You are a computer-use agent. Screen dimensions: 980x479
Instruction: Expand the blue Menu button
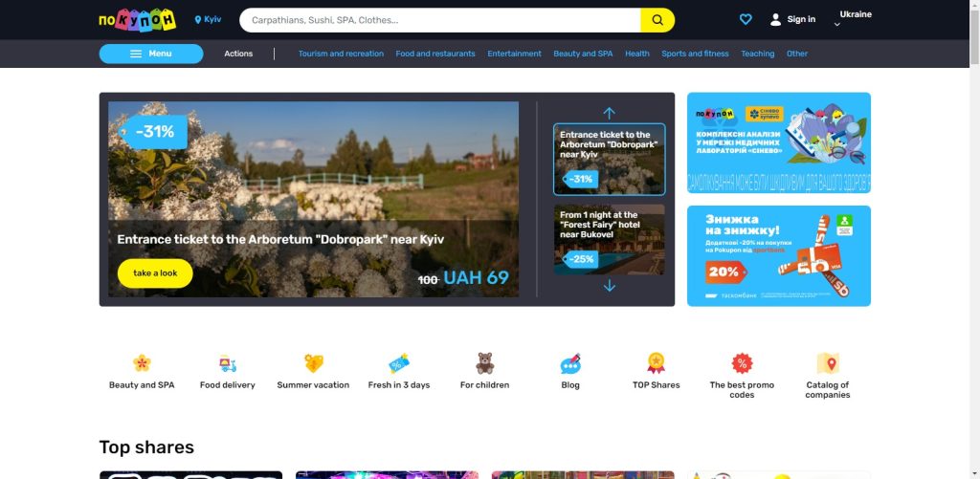point(151,54)
